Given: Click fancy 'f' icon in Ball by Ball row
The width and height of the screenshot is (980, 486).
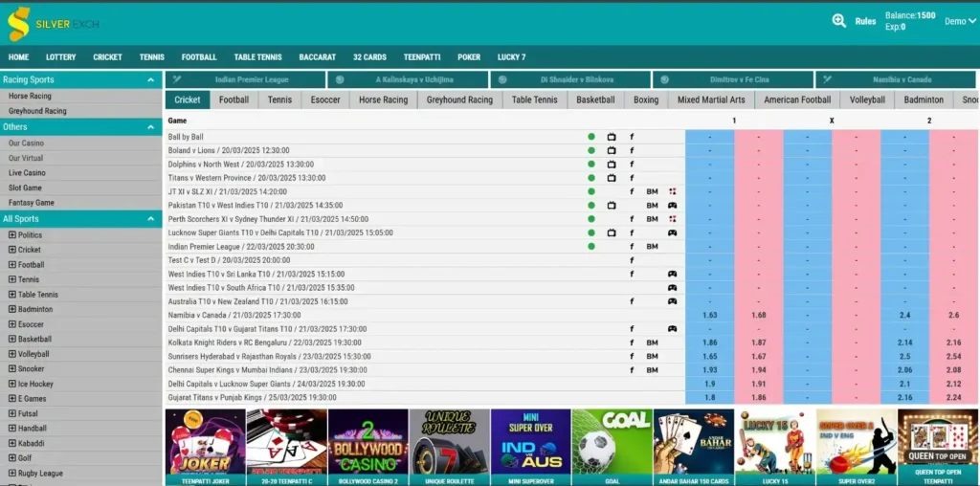Looking at the screenshot, I should coord(632,137).
